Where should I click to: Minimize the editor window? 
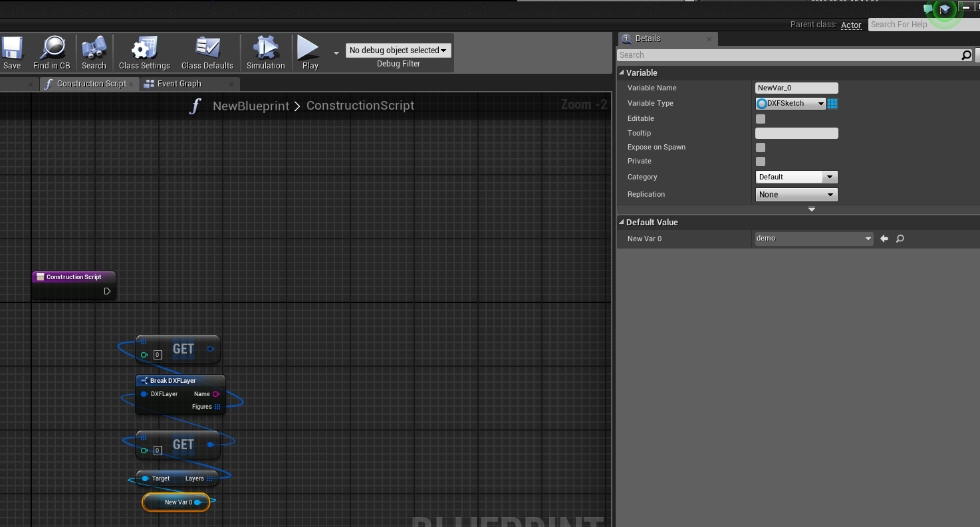(x=966, y=7)
